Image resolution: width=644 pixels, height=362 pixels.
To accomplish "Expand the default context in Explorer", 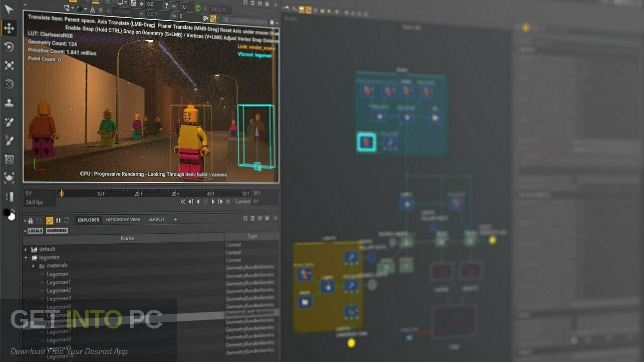I will tap(26, 249).
